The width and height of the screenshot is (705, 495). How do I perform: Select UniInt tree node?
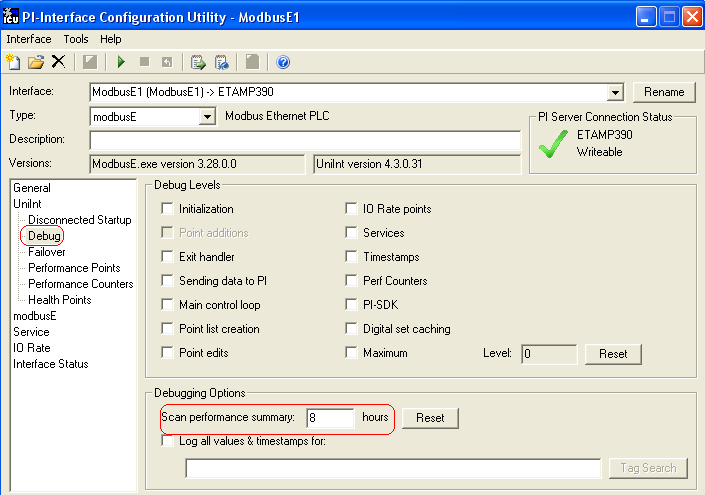tap(27, 204)
